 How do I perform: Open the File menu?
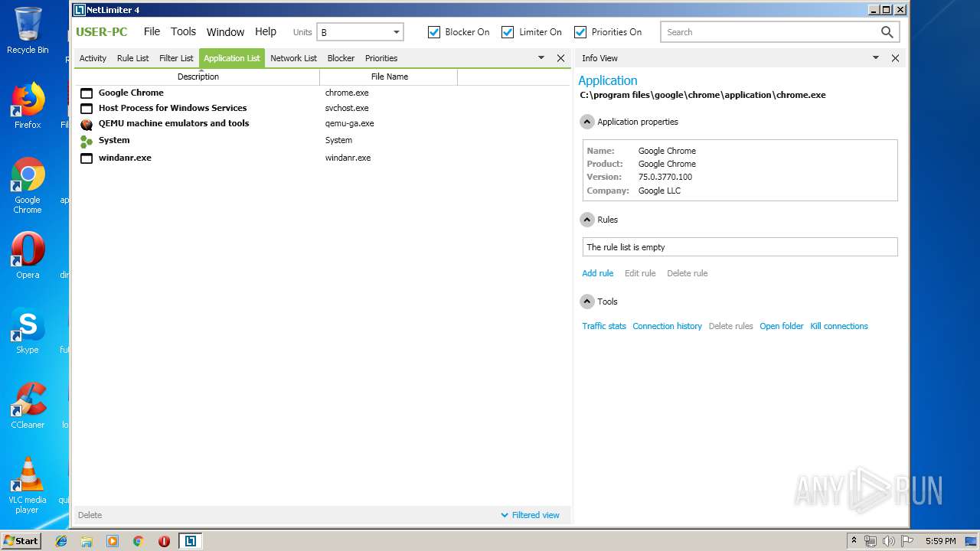[152, 31]
